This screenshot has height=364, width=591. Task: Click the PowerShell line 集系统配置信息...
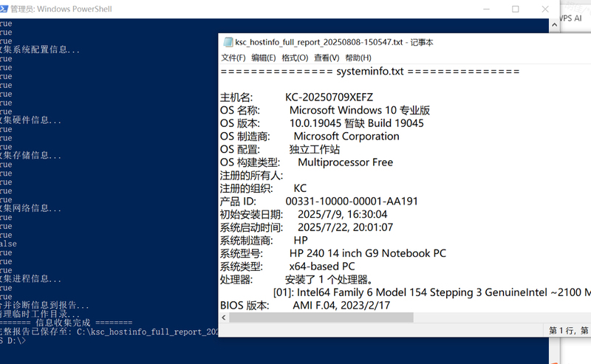(x=40, y=49)
